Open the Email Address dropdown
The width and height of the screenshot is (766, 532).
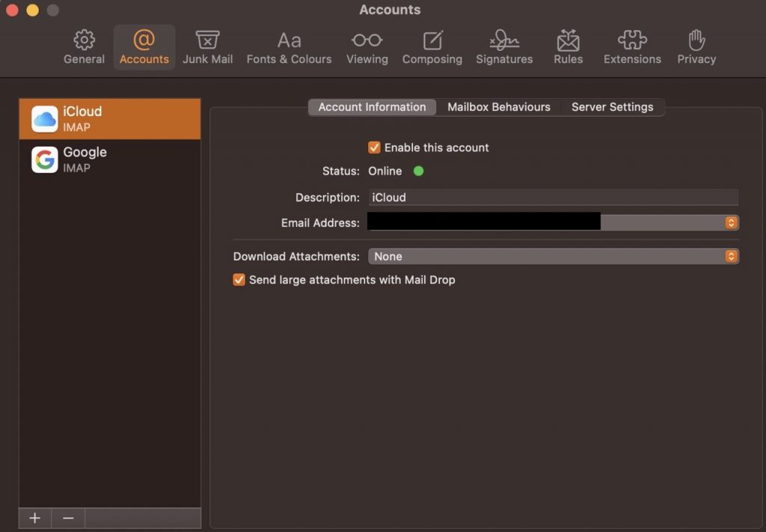[554, 223]
